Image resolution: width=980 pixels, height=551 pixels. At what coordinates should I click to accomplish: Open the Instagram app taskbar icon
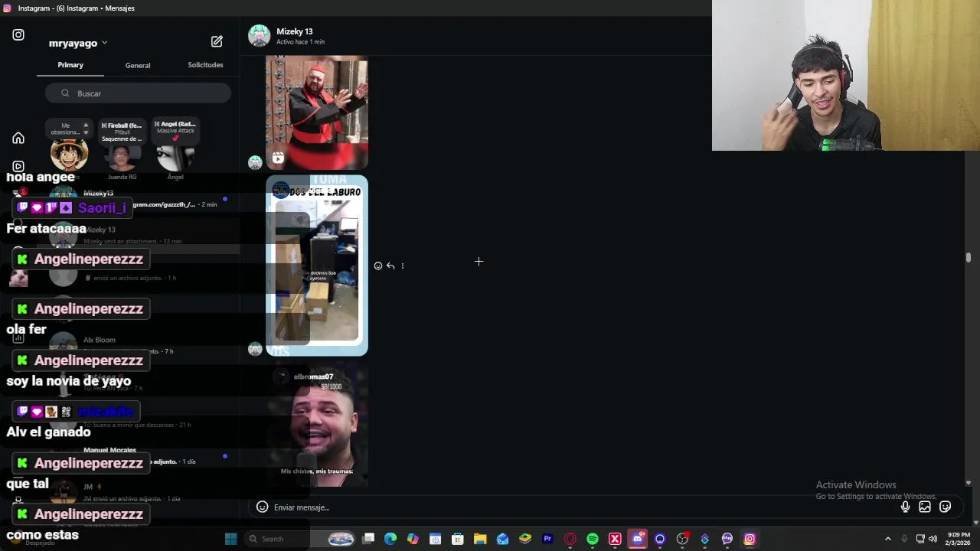(750, 539)
